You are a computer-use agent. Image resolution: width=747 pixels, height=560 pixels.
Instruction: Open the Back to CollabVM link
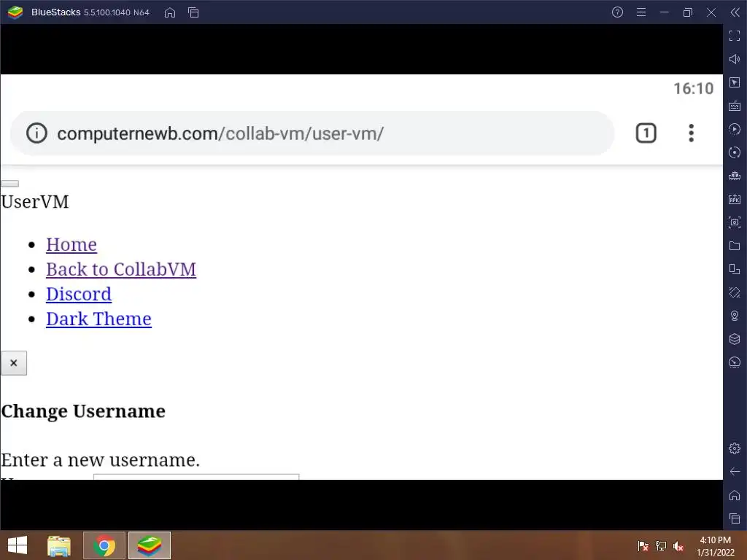(121, 269)
